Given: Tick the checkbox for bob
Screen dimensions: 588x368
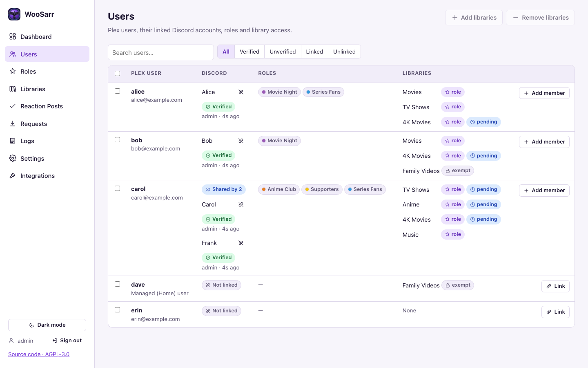Looking at the screenshot, I should [x=118, y=140].
